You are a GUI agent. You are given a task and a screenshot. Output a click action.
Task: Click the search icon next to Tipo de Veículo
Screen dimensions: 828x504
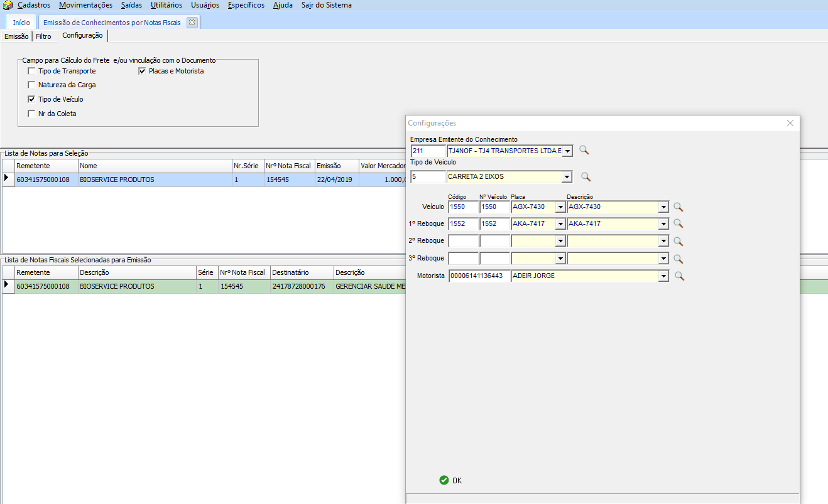586,177
